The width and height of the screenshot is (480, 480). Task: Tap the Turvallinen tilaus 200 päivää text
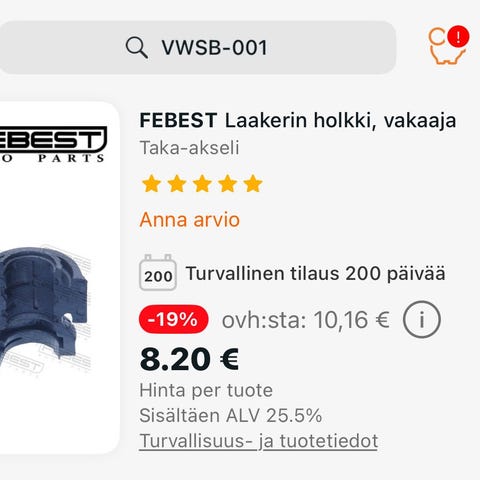pyautogui.click(x=315, y=274)
